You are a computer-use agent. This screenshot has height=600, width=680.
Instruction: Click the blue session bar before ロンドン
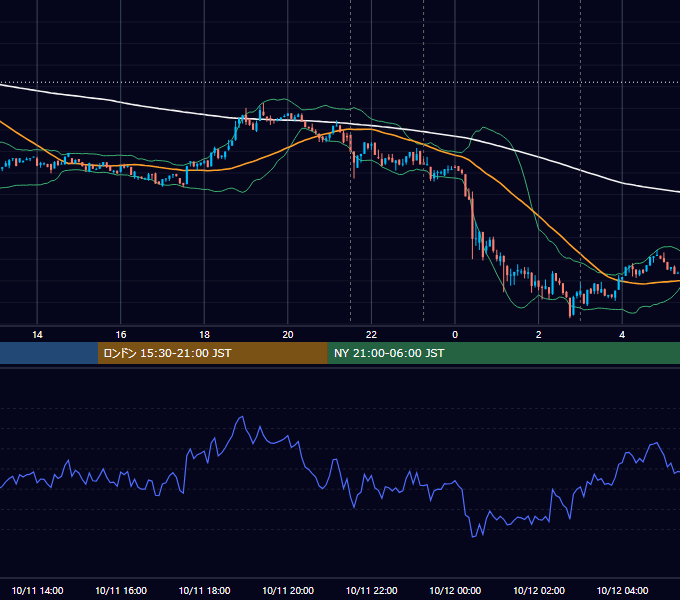coord(49,353)
